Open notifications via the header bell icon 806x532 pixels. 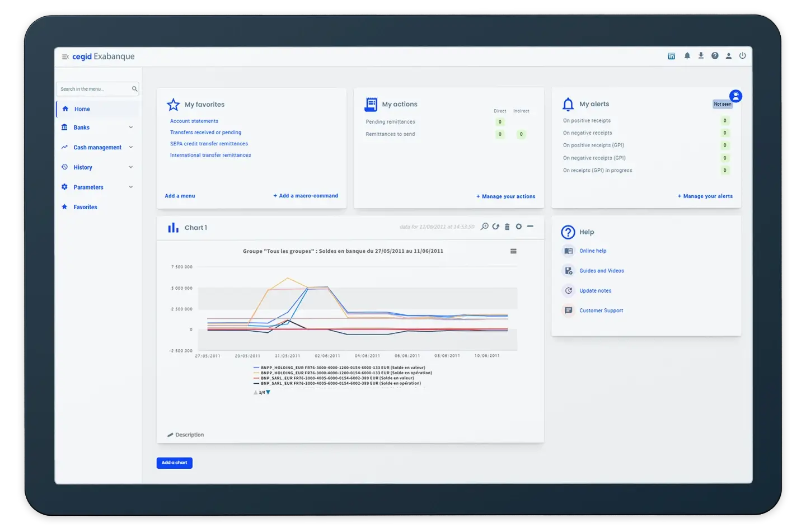pyautogui.click(x=687, y=56)
